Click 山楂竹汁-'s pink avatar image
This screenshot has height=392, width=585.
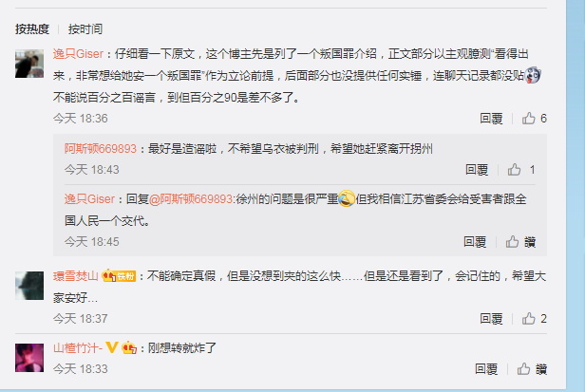[29, 358]
